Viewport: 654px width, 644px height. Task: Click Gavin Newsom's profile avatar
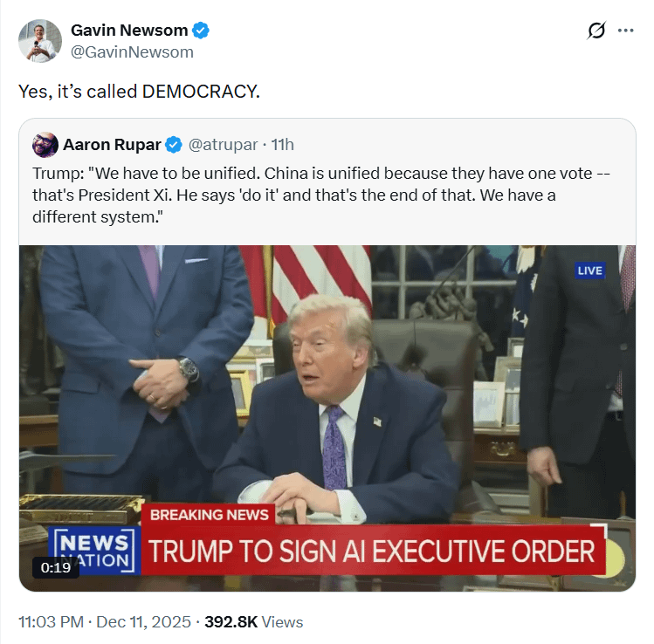click(40, 41)
